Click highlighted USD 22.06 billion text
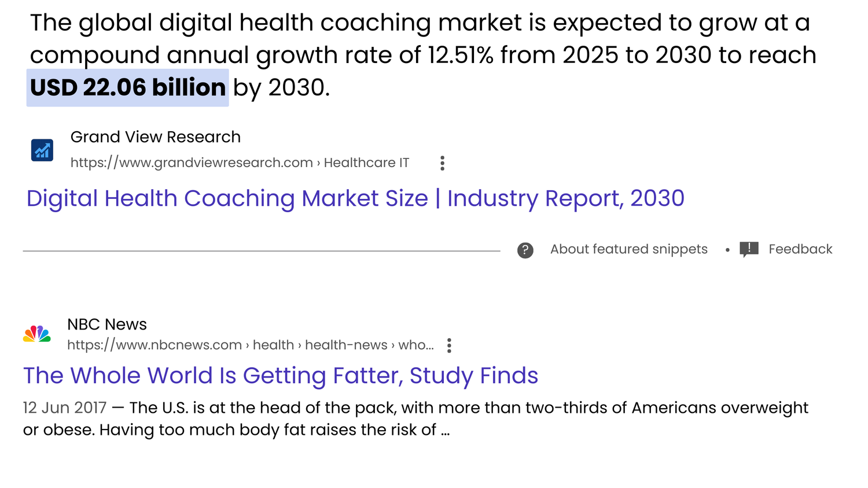Viewport: 868px width, 488px height. point(128,88)
